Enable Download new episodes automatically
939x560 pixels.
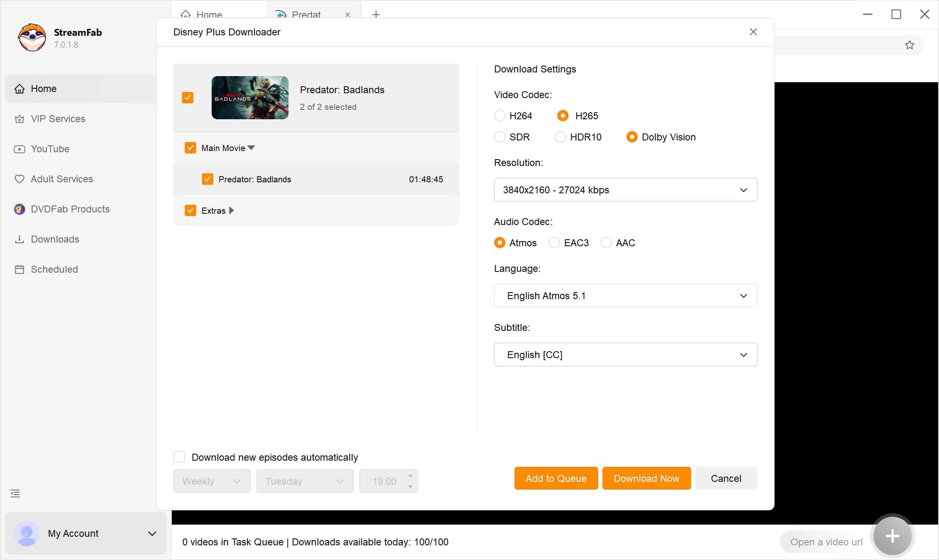[x=179, y=457]
